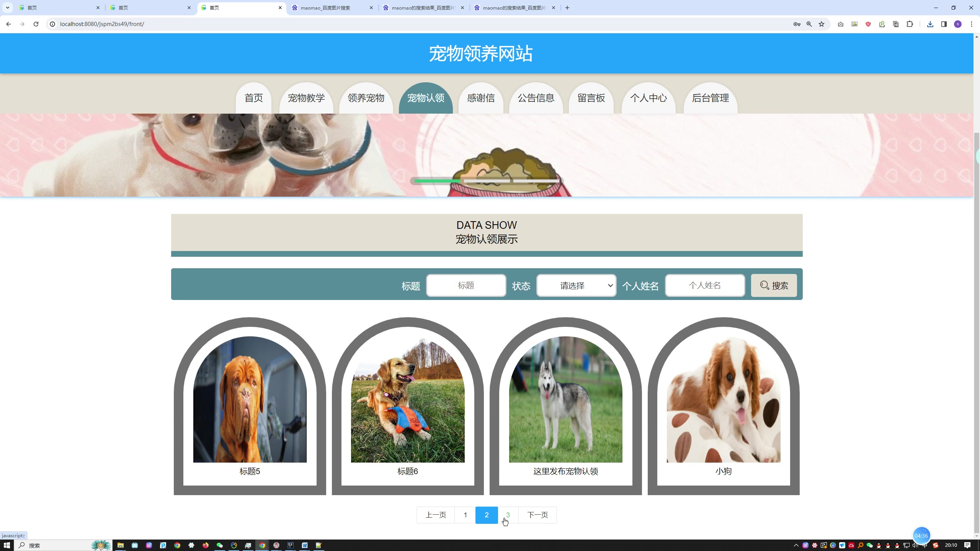Open the Windows notification center
This screenshot has width=980, height=551.
(967, 545)
